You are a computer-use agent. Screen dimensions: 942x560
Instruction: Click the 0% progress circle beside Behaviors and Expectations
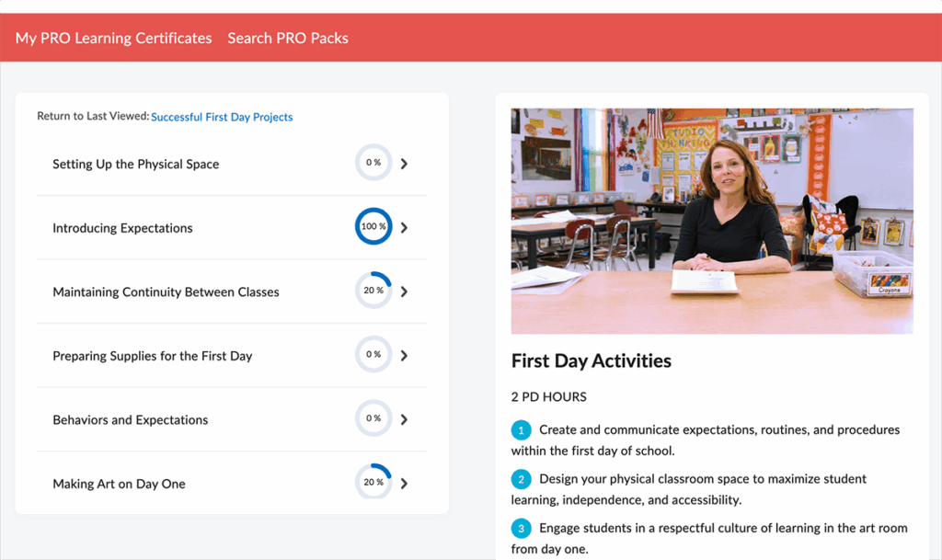pyautogui.click(x=373, y=417)
